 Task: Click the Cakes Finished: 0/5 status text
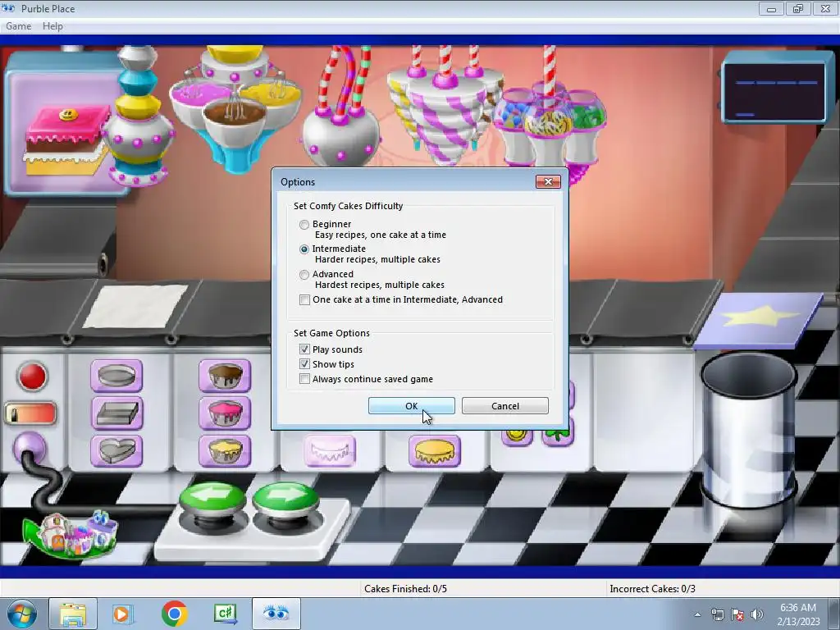click(405, 589)
